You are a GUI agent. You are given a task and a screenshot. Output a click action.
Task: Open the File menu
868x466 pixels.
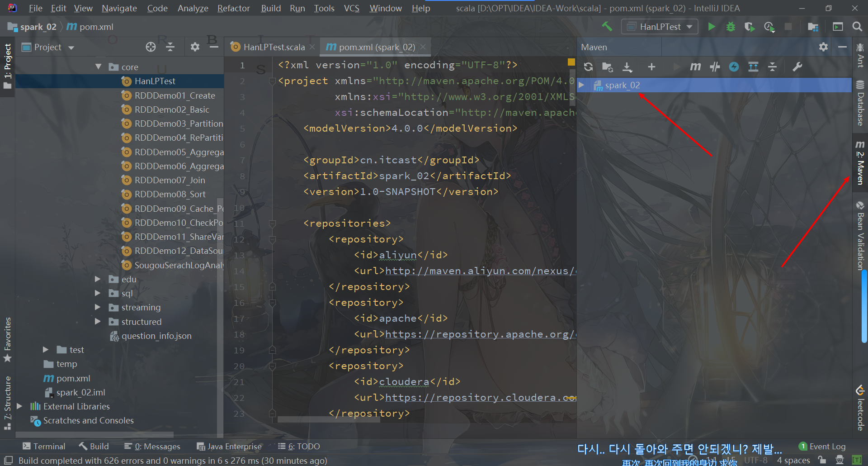[35, 8]
